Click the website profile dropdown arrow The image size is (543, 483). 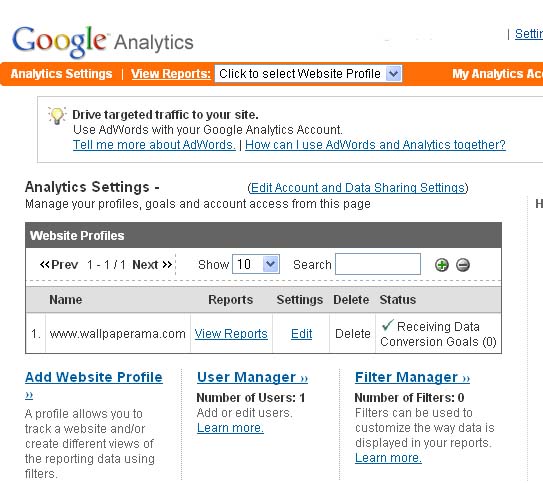pos(393,74)
